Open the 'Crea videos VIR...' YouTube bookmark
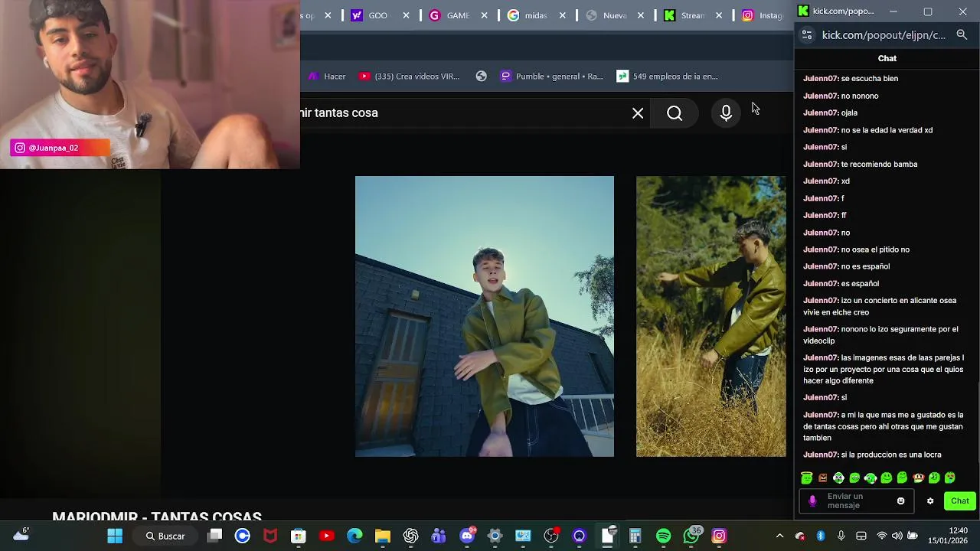The width and height of the screenshot is (980, 551). (410, 76)
